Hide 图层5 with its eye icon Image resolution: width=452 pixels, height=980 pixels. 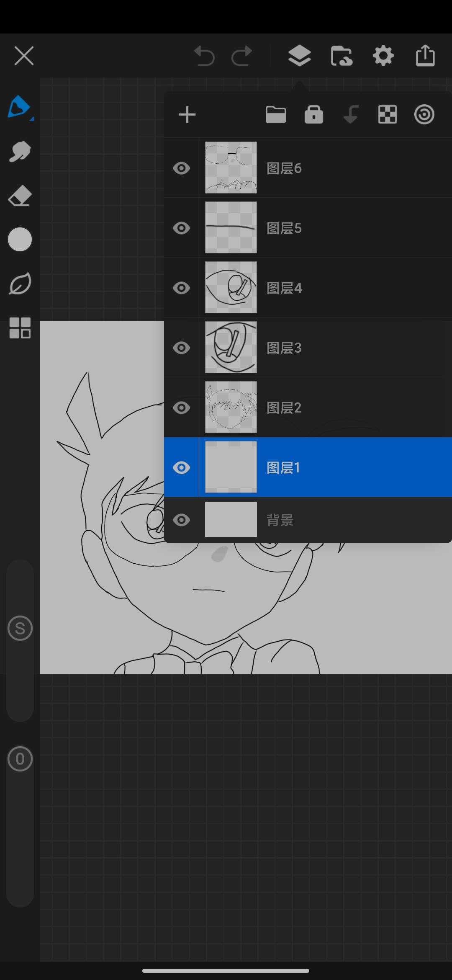181,228
